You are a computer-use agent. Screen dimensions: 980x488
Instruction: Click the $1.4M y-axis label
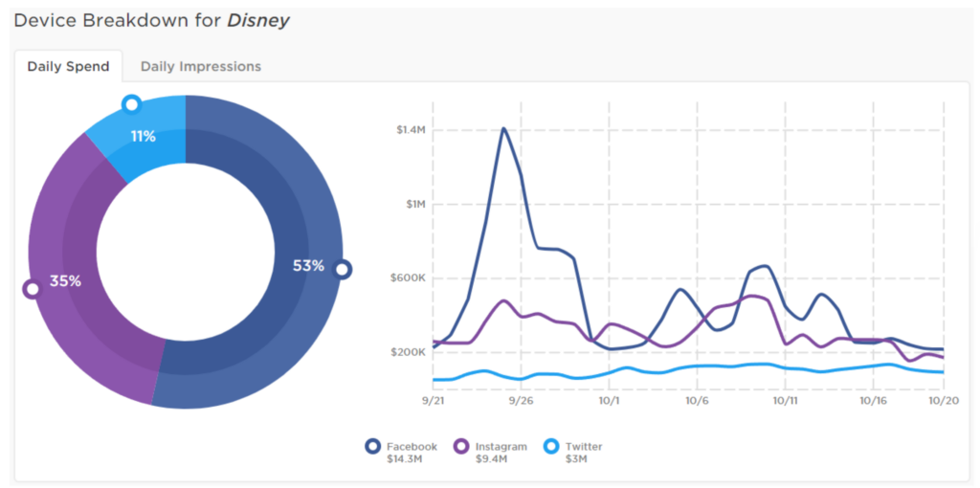(411, 130)
